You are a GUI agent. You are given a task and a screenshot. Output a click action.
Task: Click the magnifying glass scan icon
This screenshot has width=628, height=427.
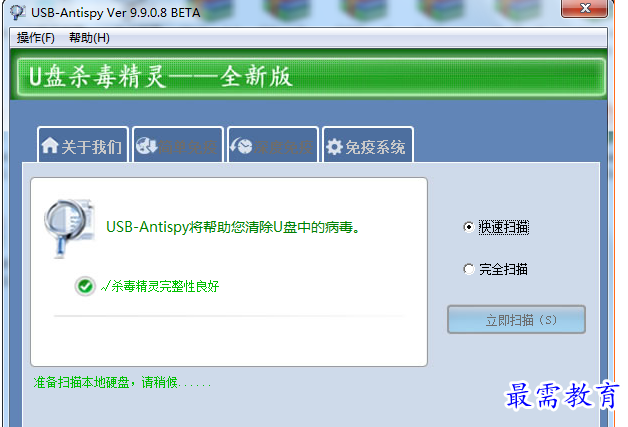coord(69,228)
